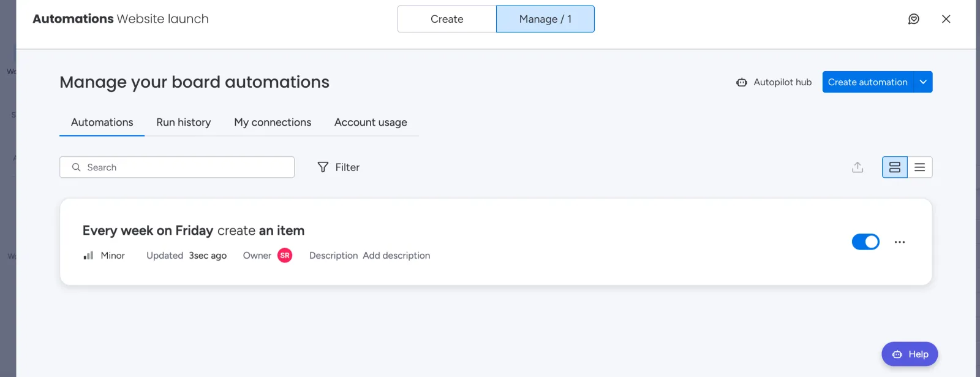Focus the Search automations field
Screen dimensions: 980x377
tap(177, 167)
